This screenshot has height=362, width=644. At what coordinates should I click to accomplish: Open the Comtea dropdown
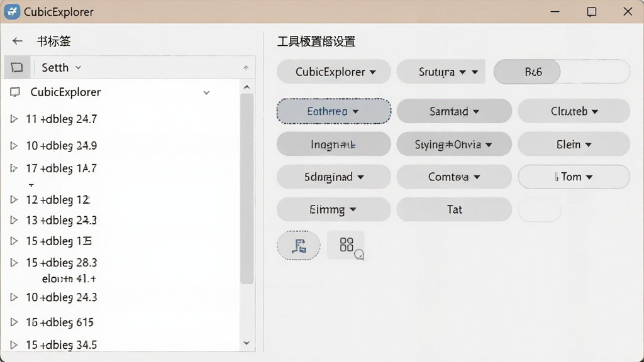point(454,177)
